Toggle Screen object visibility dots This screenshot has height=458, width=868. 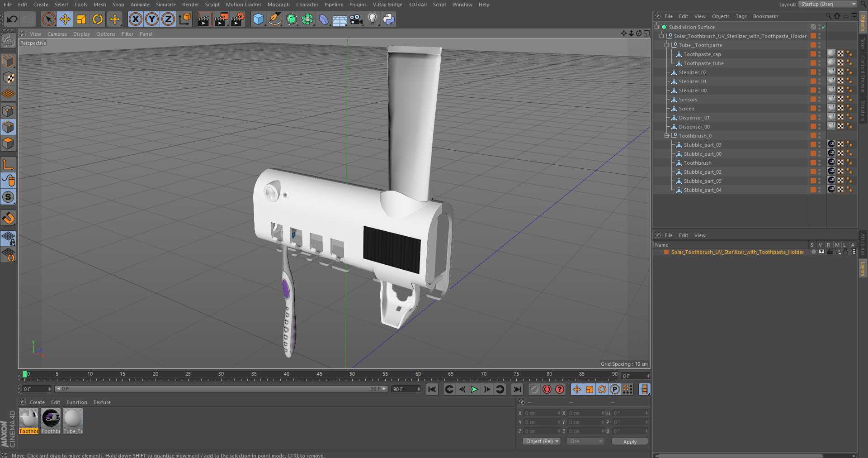pyautogui.click(x=820, y=109)
